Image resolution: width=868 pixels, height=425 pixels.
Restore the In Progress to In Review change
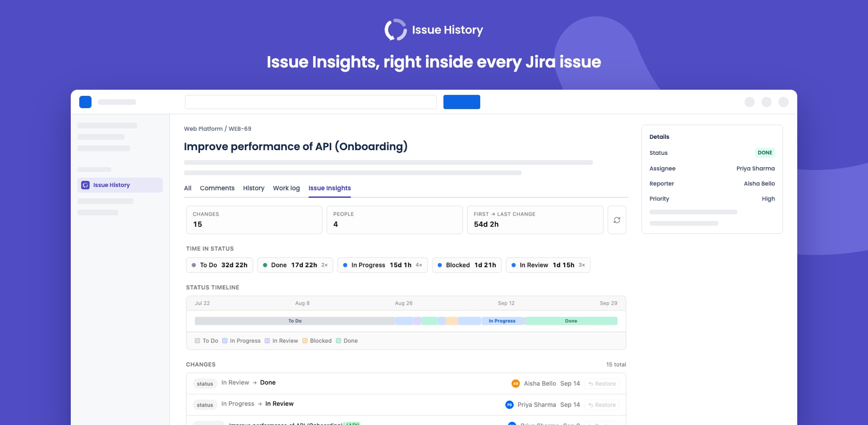[x=602, y=405]
